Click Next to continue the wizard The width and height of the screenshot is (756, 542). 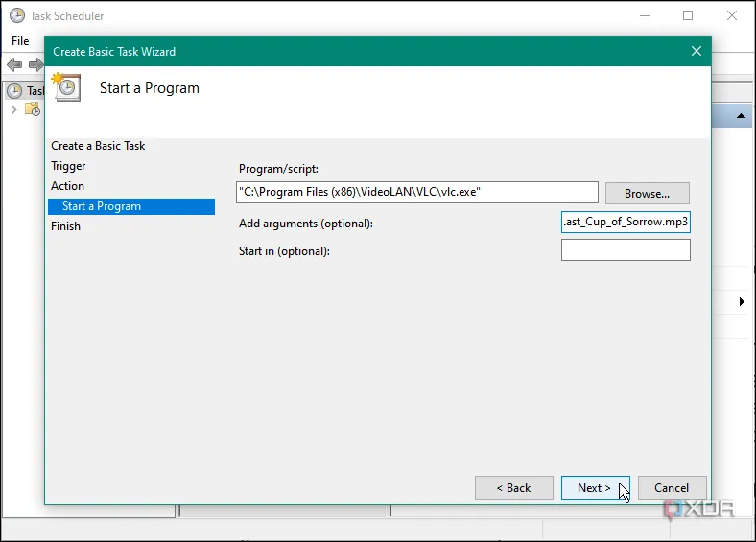pyautogui.click(x=595, y=487)
